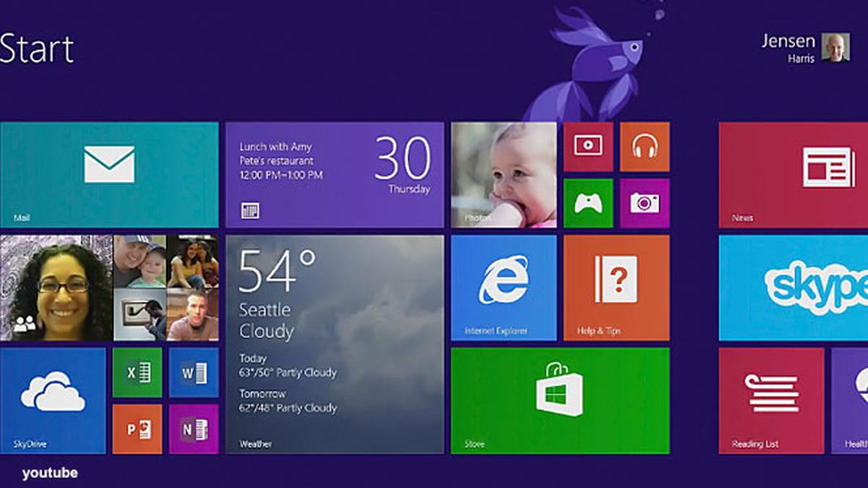The height and width of the screenshot is (488, 868).
Task: Open the SkyDrive tile
Action: click(53, 401)
